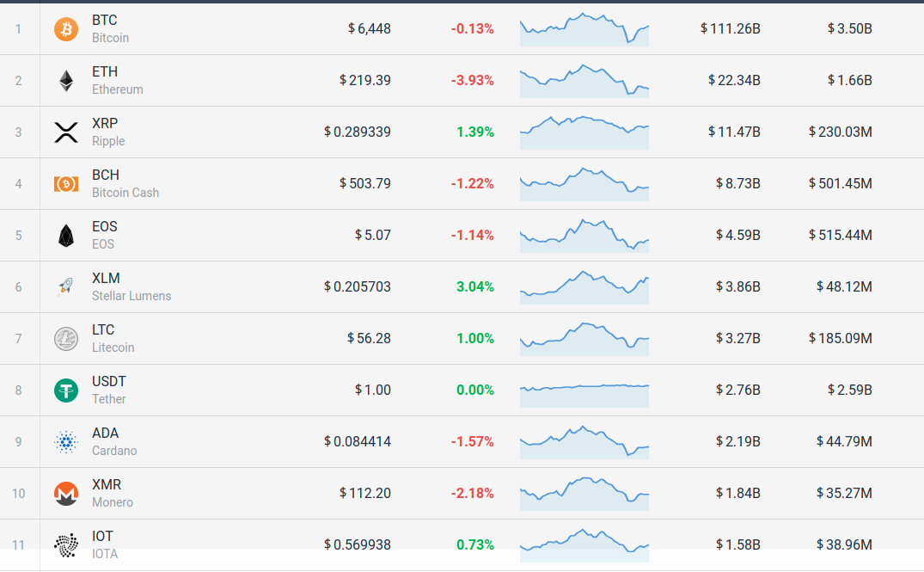Screen dimensions: 924x572
Task: Click the IOTA dotted logo icon
Action: tap(66, 544)
